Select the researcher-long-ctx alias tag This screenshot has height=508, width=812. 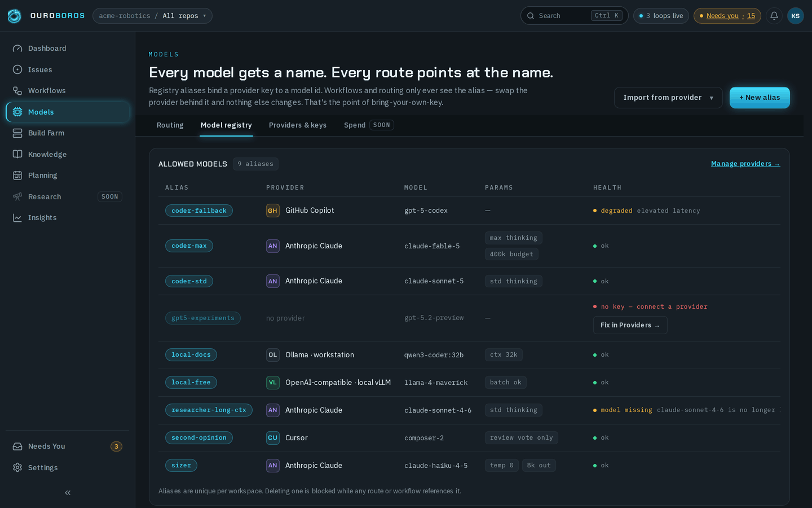pos(209,410)
